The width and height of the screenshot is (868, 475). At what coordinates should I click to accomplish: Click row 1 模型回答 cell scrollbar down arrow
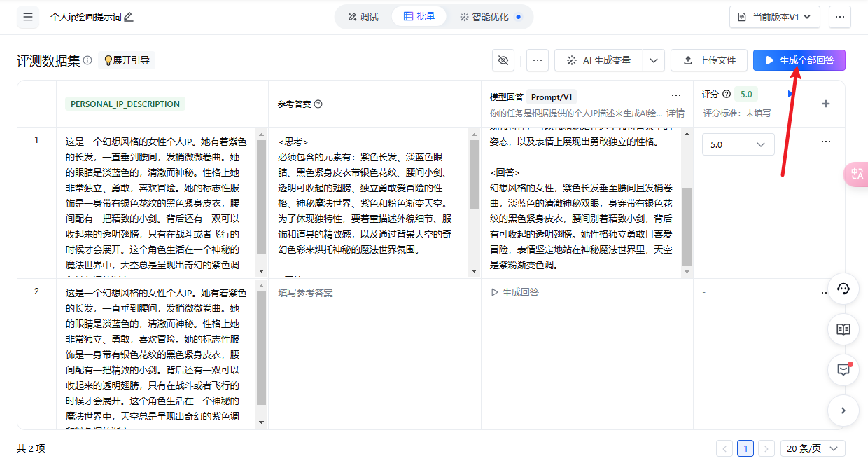(687, 271)
